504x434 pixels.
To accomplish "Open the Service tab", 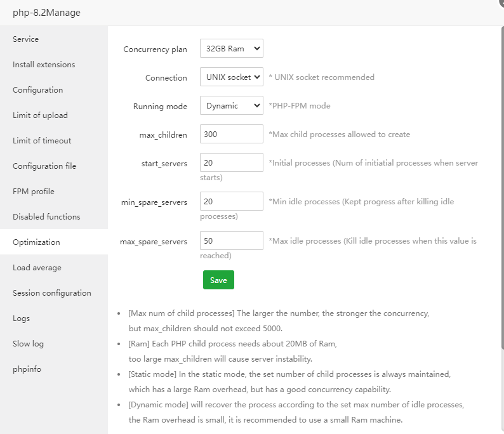I will [26, 39].
